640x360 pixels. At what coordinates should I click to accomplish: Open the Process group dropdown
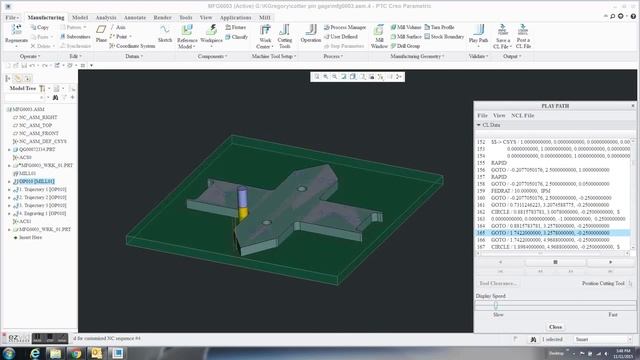tap(334, 56)
